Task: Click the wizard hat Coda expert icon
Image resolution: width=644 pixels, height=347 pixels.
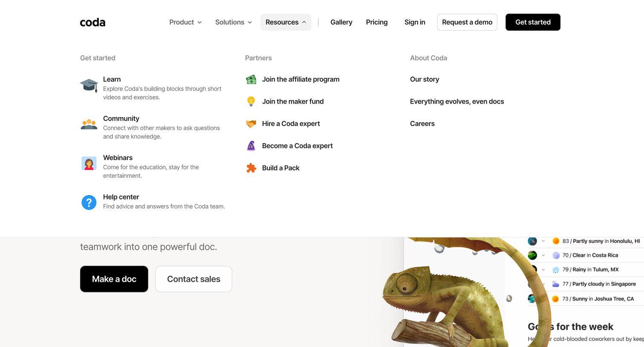Action: click(251, 146)
